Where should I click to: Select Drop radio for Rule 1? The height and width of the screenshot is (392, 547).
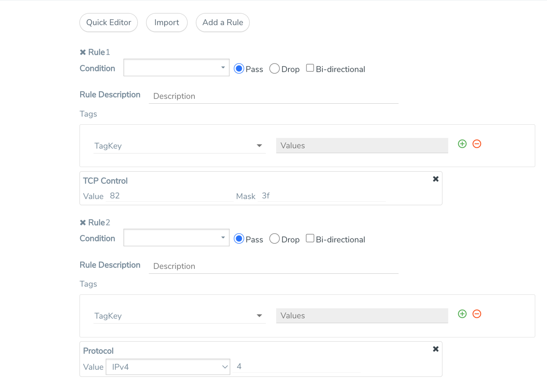pyautogui.click(x=275, y=69)
